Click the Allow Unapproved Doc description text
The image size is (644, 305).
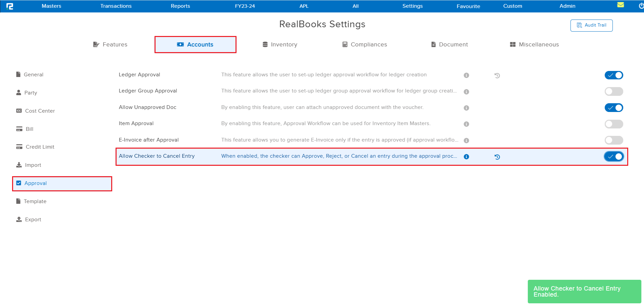pyautogui.click(x=323, y=107)
